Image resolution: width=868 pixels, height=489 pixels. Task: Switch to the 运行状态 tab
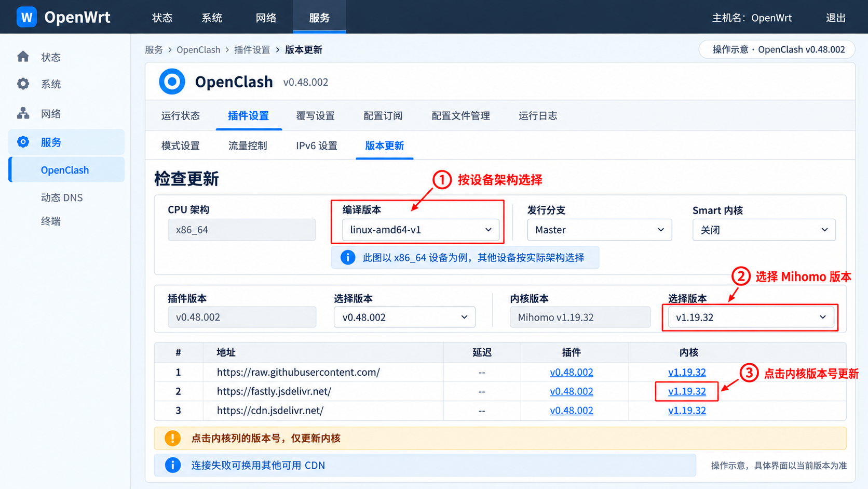180,115
